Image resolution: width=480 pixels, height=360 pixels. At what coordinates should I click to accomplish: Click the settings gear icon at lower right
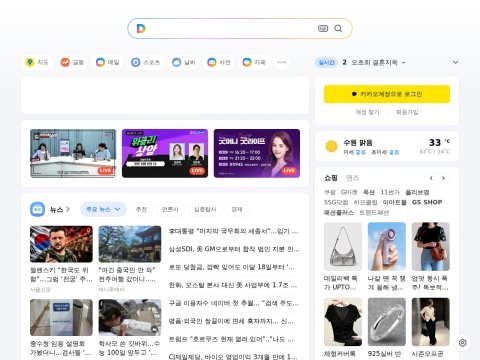pyautogui.click(x=462, y=343)
